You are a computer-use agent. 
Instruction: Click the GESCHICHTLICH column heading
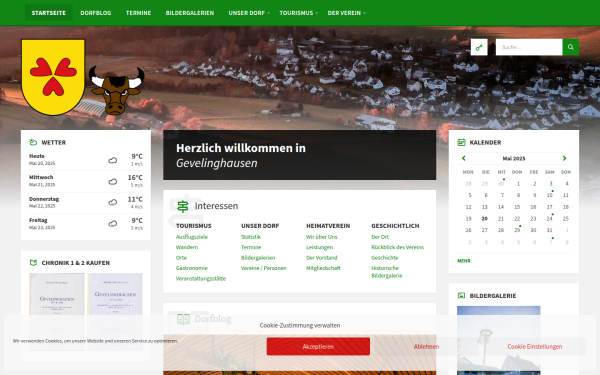[x=395, y=226]
